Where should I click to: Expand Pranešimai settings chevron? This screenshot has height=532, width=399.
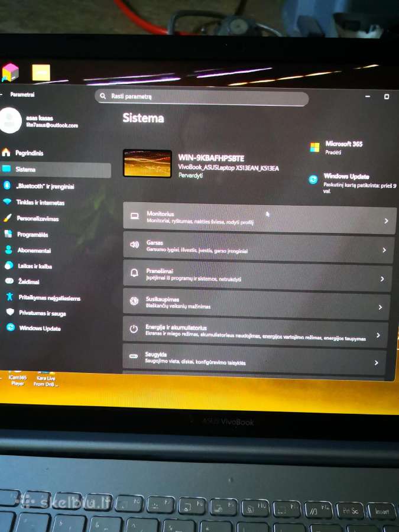click(382, 279)
